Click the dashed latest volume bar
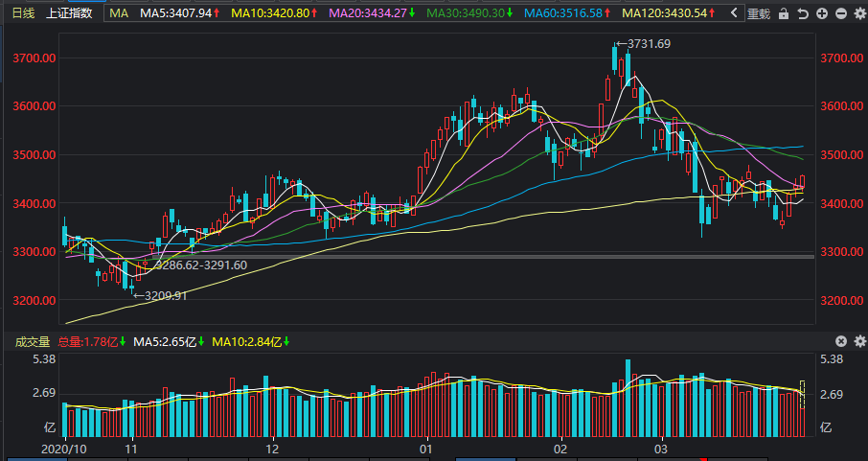Image resolution: width=868 pixels, height=461 pixels. (x=803, y=395)
